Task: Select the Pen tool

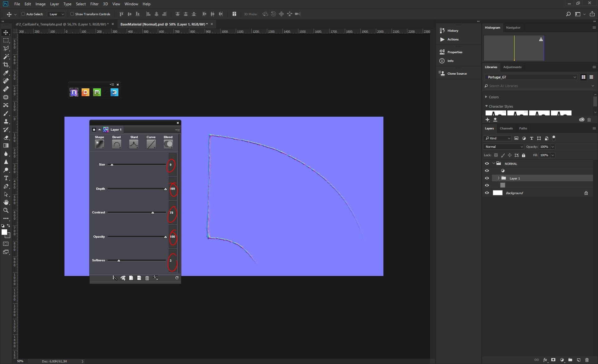Action: 6,186
